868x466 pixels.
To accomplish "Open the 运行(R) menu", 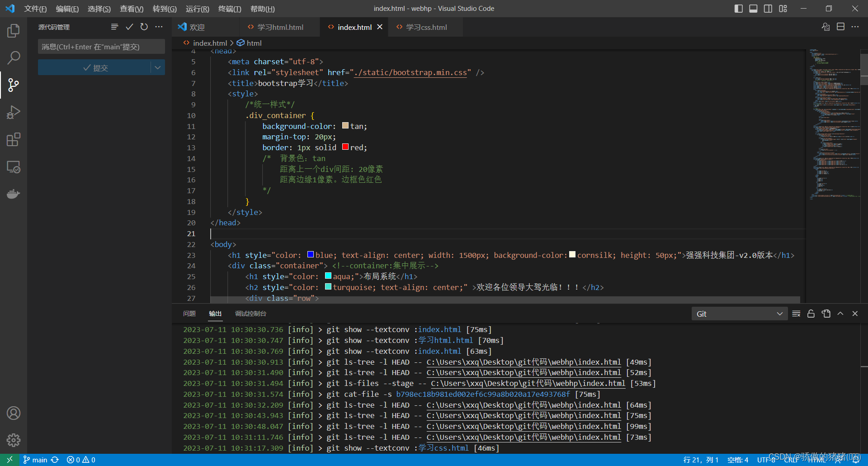I will point(198,9).
